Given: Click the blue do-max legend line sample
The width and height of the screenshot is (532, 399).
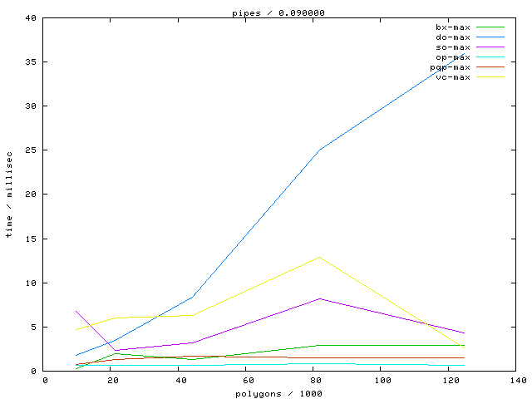Looking at the screenshot, I should [x=490, y=37].
